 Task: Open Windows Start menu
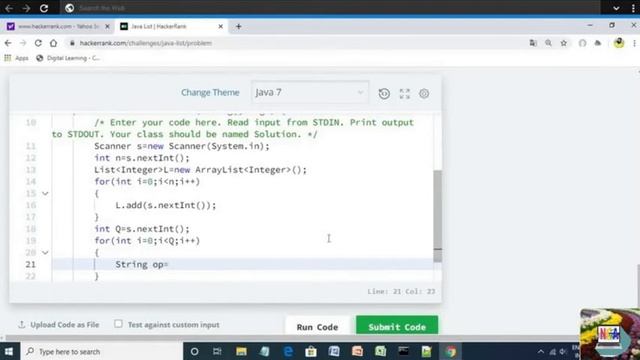[x=9, y=351]
